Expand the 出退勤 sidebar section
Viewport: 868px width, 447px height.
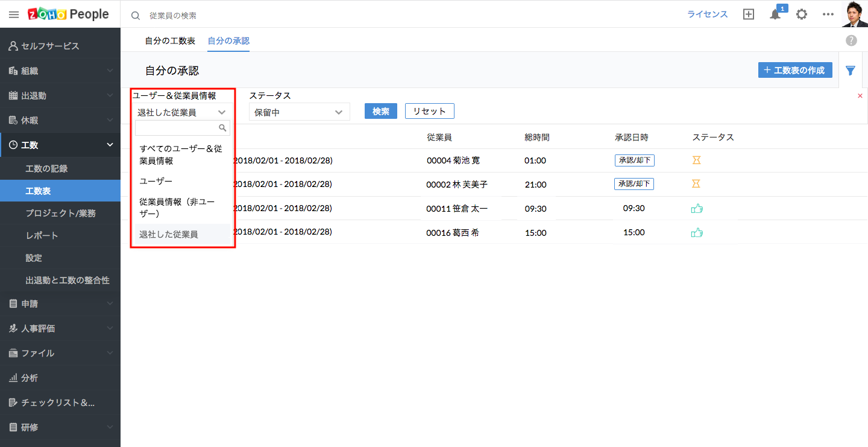pyautogui.click(x=60, y=95)
